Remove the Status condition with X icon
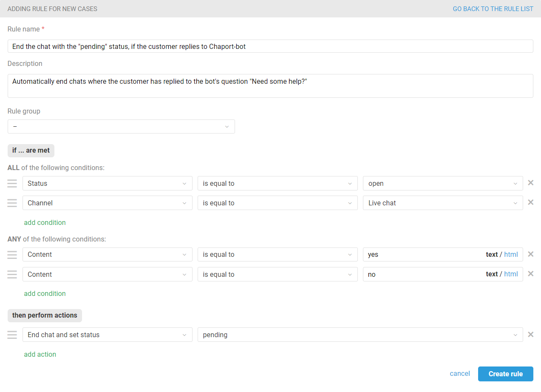The image size is (541, 392). [530, 183]
